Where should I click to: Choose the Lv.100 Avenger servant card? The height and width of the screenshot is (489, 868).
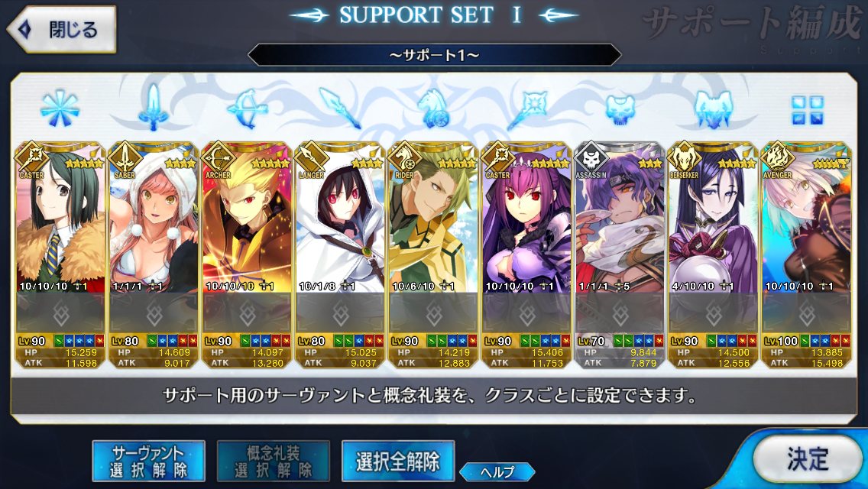point(807,254)
